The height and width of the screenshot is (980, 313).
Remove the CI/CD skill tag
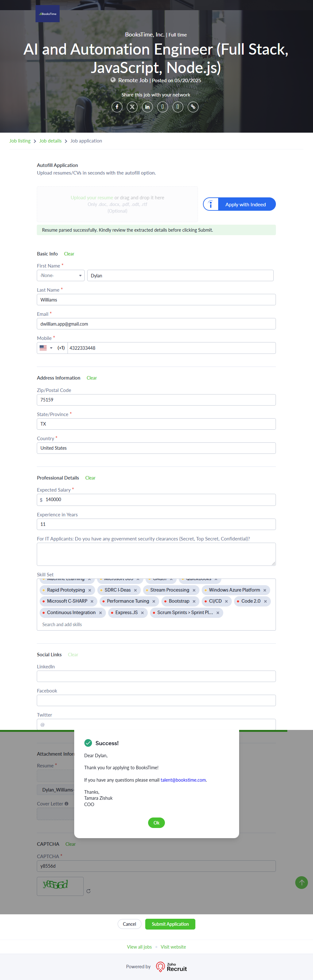[x=226, y=601]
